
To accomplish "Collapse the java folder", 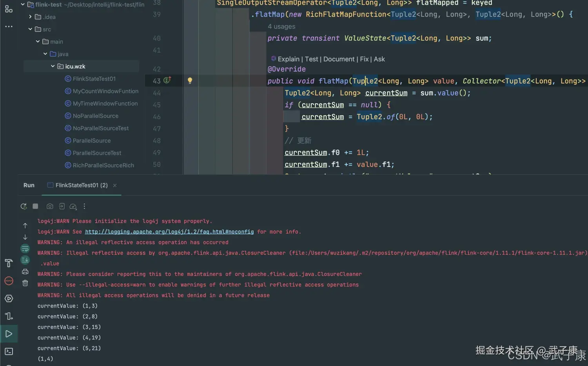I will (x=45, y=54).
